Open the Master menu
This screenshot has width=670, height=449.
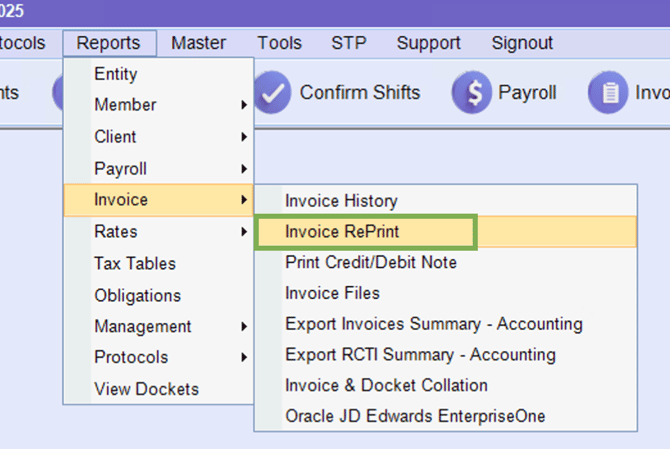pyautogui.click(x=198, y=43)
